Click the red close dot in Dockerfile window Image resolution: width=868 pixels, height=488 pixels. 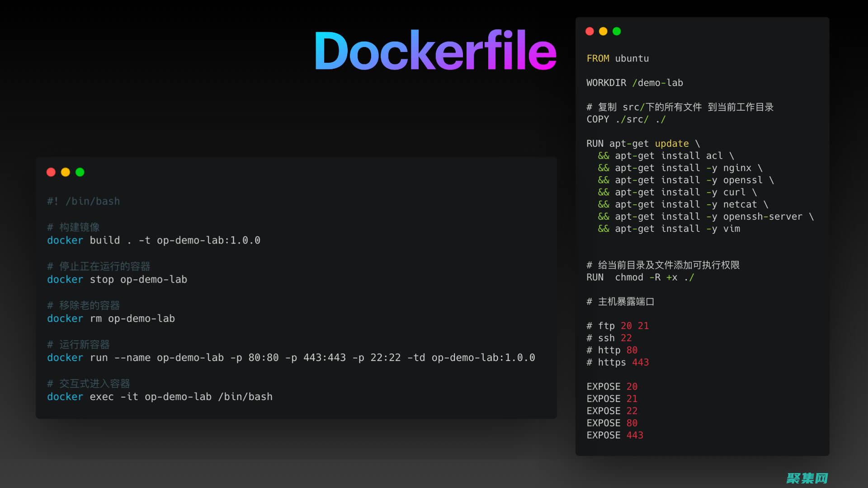[590, 31]
